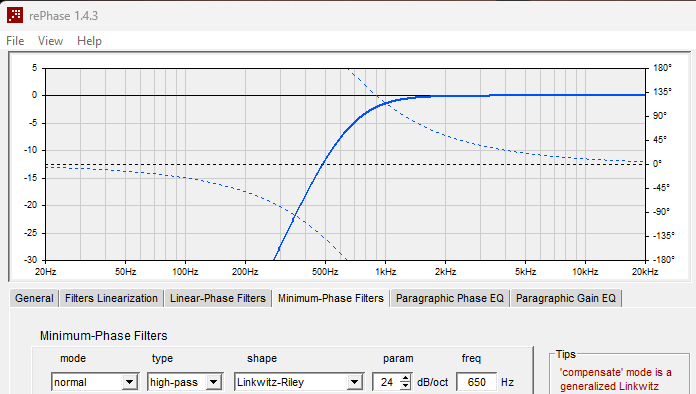Open the Help menu
696x394 pixels.
[89, 41]
